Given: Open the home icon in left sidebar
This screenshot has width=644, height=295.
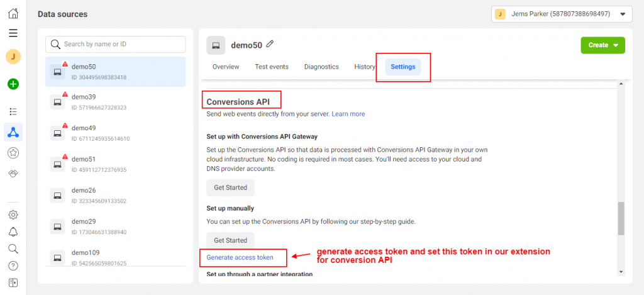Looking at the screenshot, I should tap(13, 13).
